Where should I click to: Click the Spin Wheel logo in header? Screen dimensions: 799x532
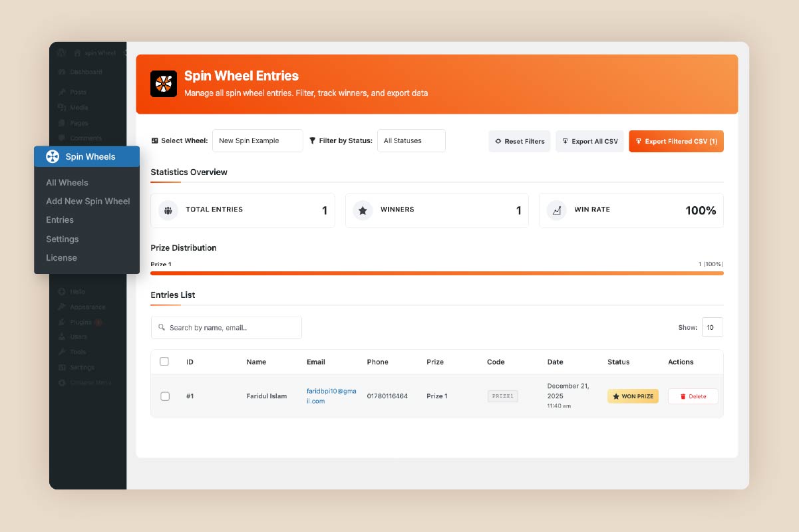[164, 84]
